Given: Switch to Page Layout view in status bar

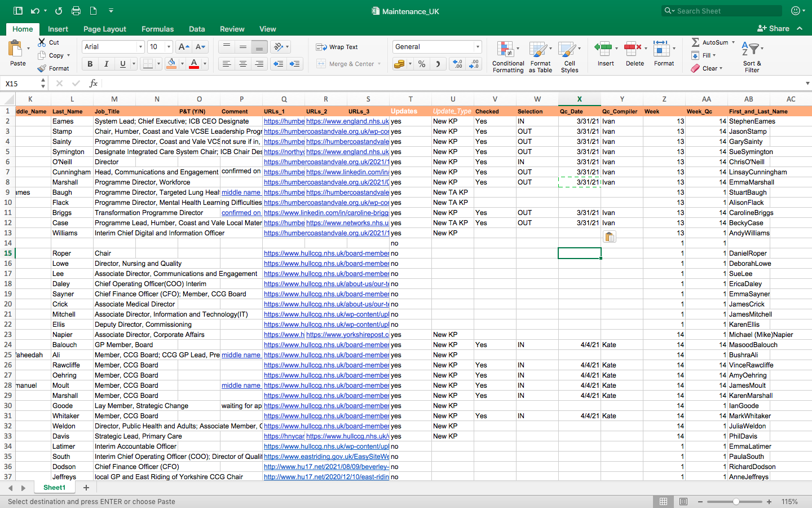Looking at the screenshot, I should (x=683, y=502).
